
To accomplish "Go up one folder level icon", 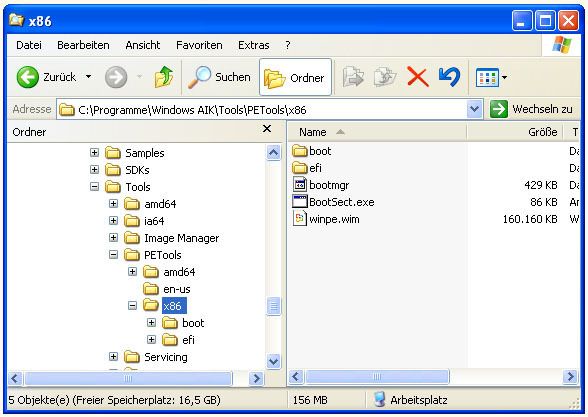I will click(164, 77).
